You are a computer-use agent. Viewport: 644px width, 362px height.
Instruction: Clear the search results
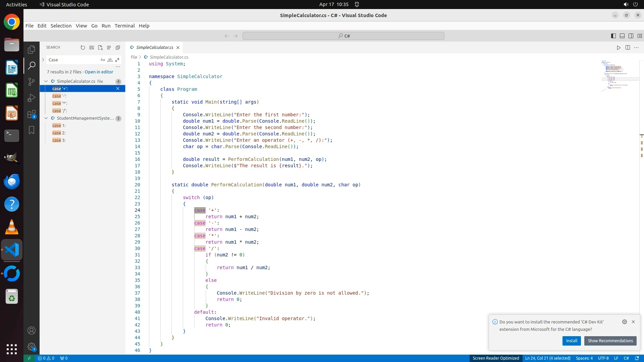92,48
